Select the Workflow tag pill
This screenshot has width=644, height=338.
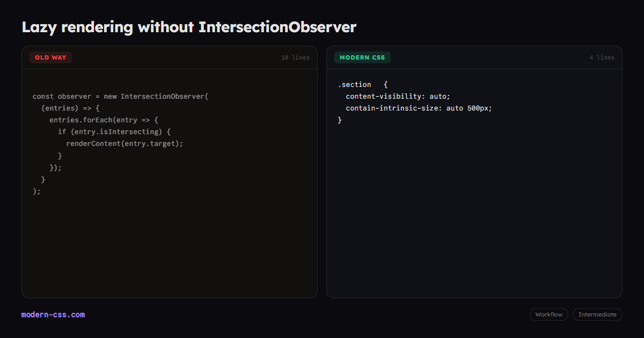[548, 314]
